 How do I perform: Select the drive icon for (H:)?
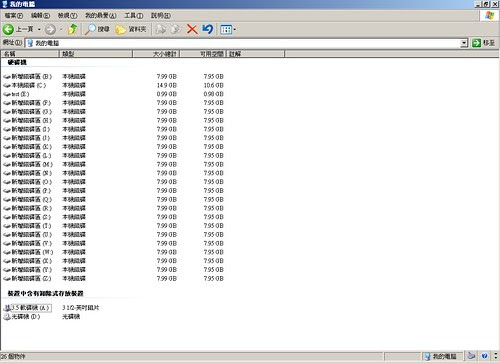(x=7, y=121)
